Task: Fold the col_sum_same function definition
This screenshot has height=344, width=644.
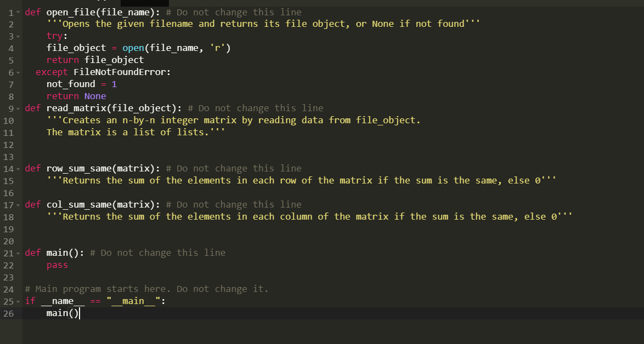Action: pos(18,205)
